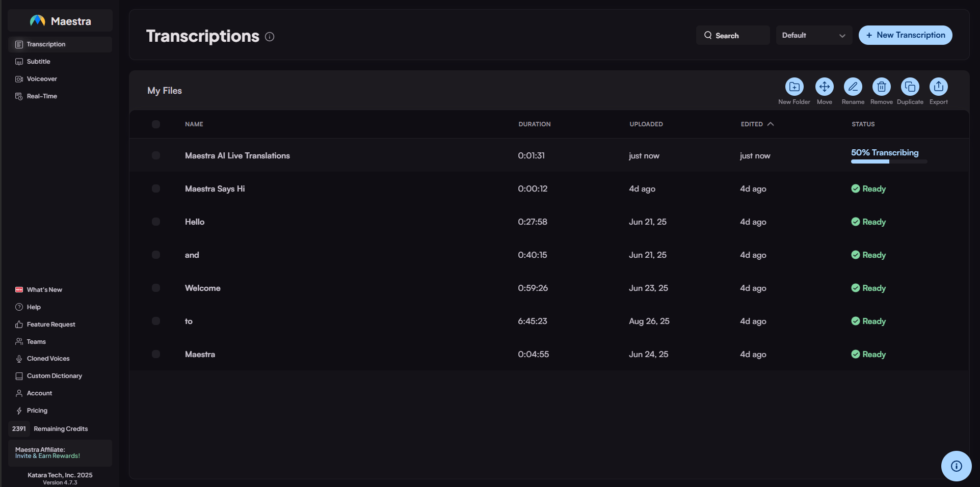This screenshot has width=980, height=487.
Task: Click the Rename pencil icon
Action: (x=853, y=87)
